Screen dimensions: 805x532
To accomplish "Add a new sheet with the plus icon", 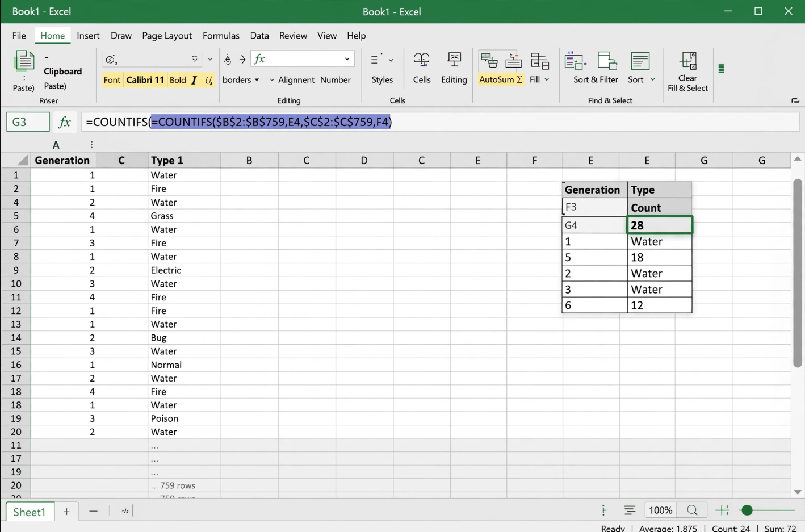I will (x=66, y=511).
